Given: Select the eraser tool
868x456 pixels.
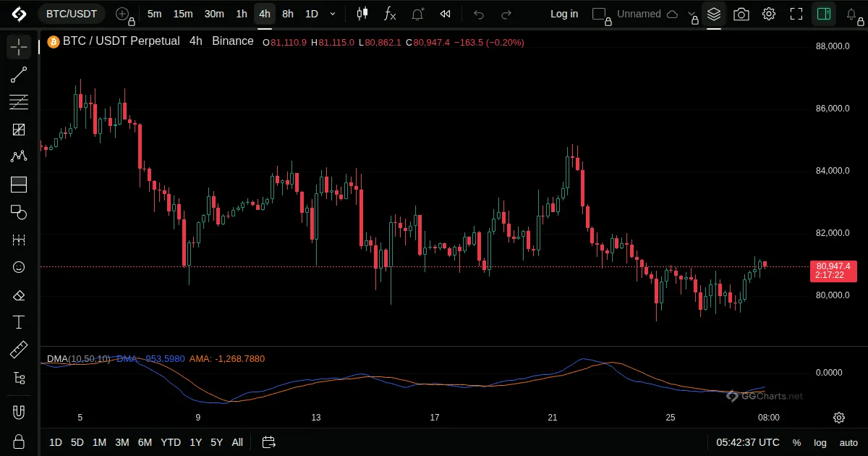Looking at the screenshot, I should click(x=19, y=295).
